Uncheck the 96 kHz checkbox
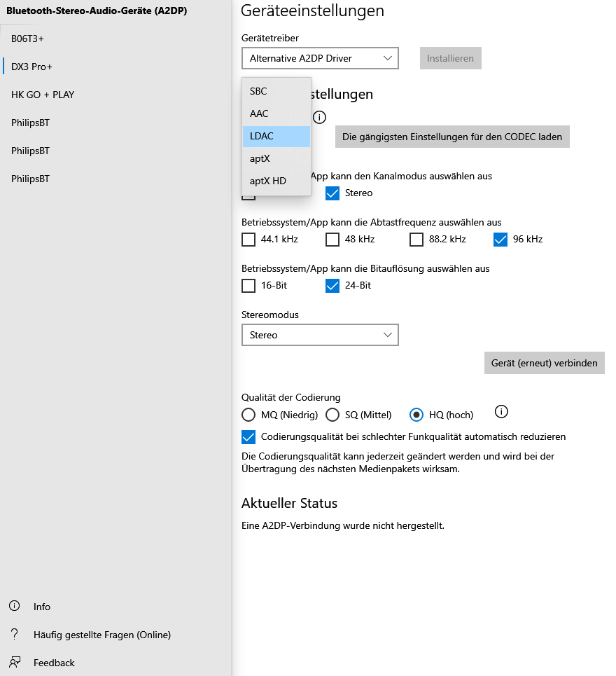616x676 pixels. click(x=500, y=240)
